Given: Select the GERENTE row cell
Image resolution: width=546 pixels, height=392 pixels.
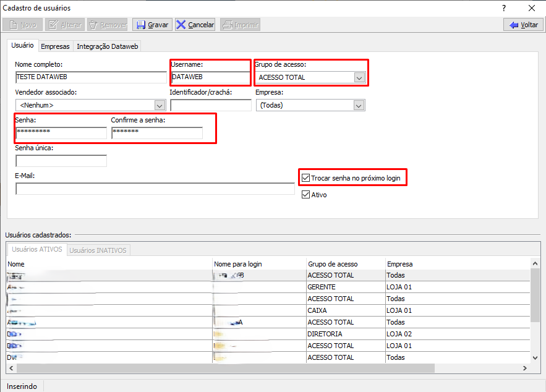Looking at the screenshot, I should tap(346, 288).
